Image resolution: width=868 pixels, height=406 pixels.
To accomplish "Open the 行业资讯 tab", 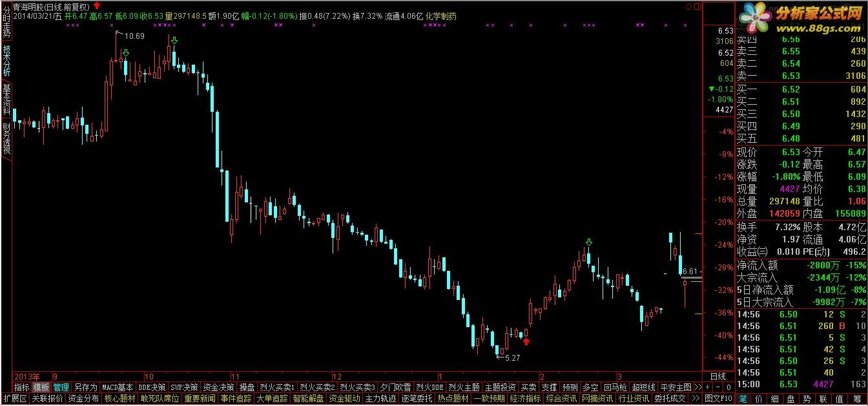I will click(634, 398).
